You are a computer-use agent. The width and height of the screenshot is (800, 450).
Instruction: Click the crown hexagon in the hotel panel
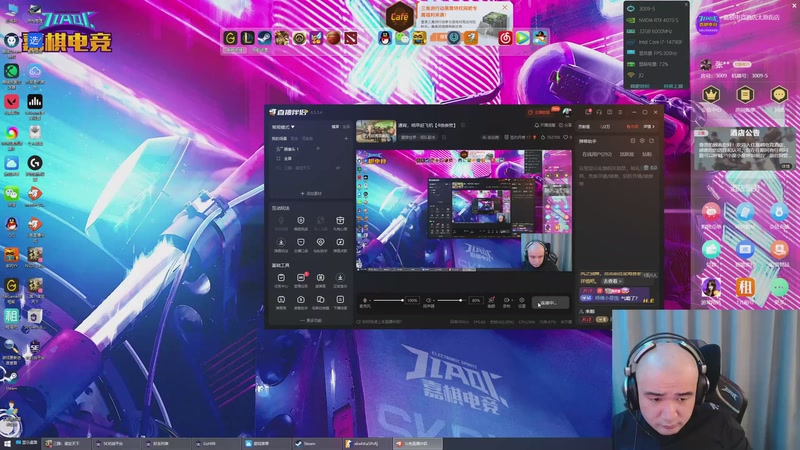click(x=711, y=95)
